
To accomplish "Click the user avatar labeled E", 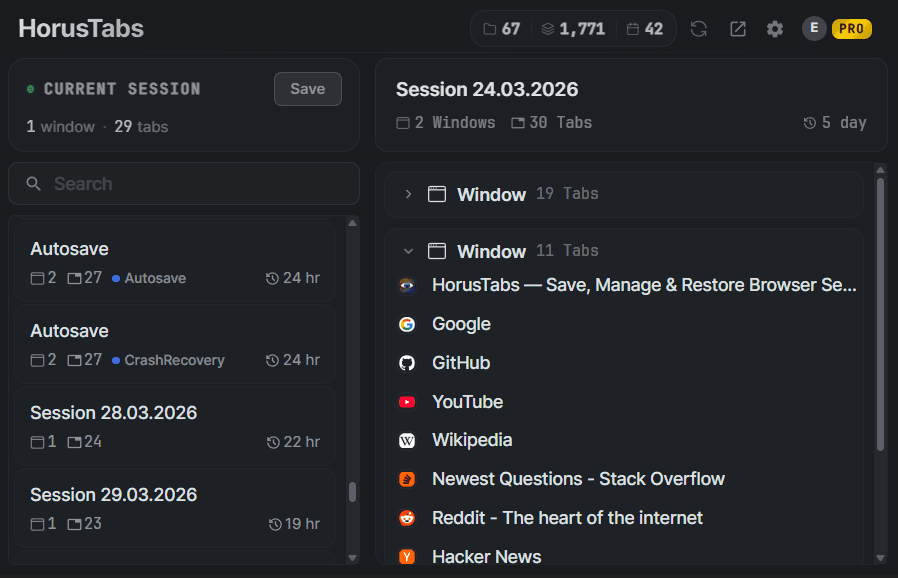I will [x=814, y=29].
